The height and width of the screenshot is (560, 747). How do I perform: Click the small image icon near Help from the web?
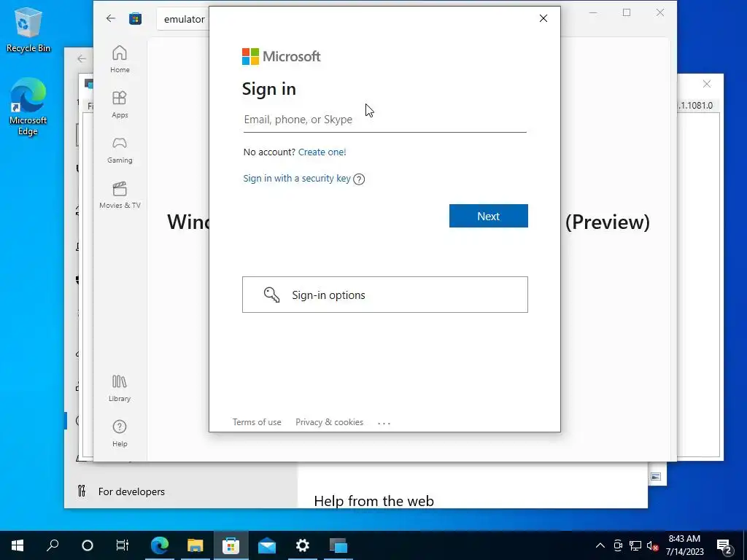pos(656,477)
